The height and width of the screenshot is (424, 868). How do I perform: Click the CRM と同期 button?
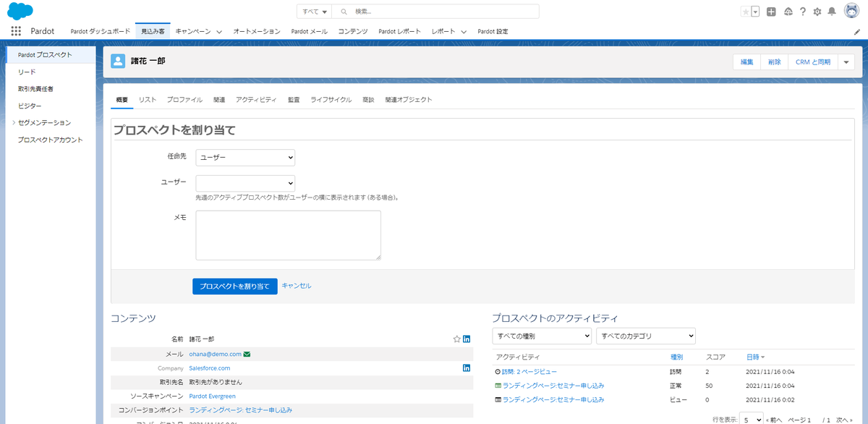pos(813,62)
